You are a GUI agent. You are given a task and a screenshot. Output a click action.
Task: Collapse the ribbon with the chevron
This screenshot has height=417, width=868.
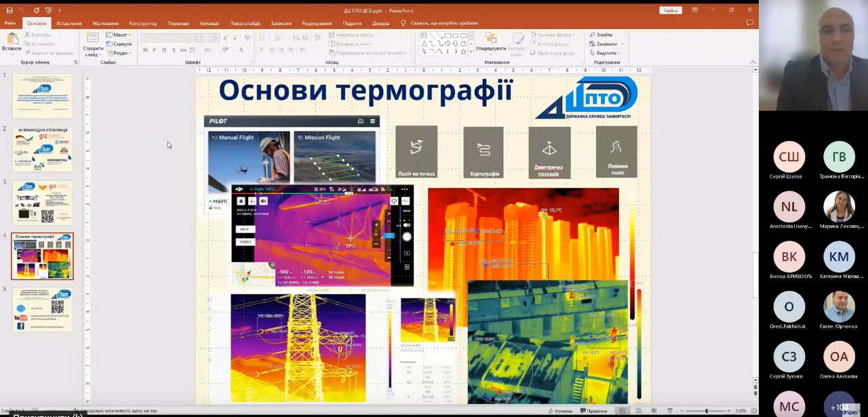click(x=753, y=62)
